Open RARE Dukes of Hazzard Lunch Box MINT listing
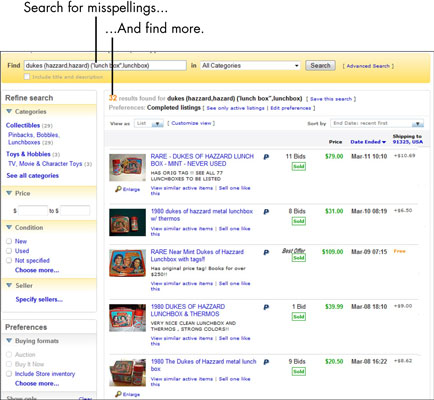Image resolution: width=434 pixels, height=400 pixels. coord(202,160)
